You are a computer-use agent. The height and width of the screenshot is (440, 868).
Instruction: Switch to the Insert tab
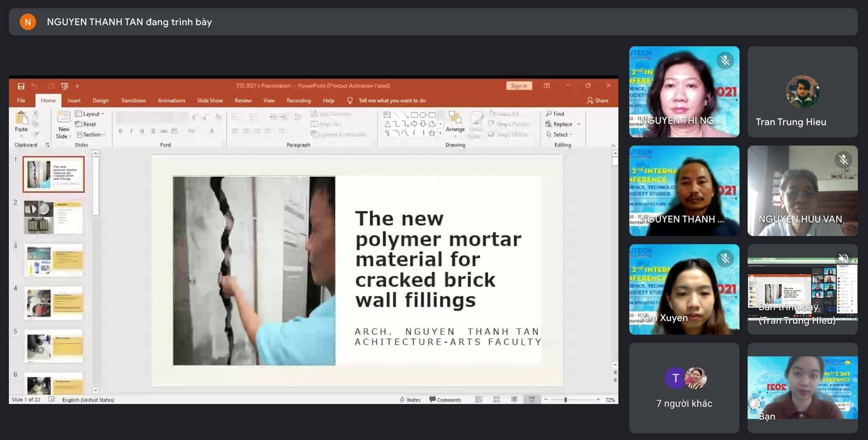[x=74, y=100]
